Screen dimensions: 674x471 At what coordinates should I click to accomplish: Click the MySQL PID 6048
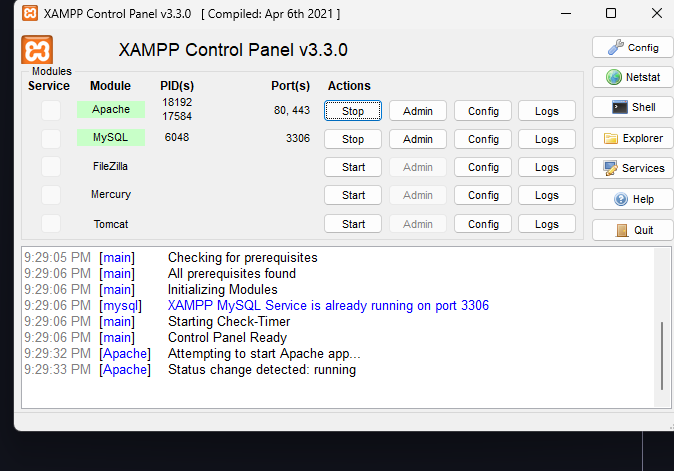[x=177, y=137]
